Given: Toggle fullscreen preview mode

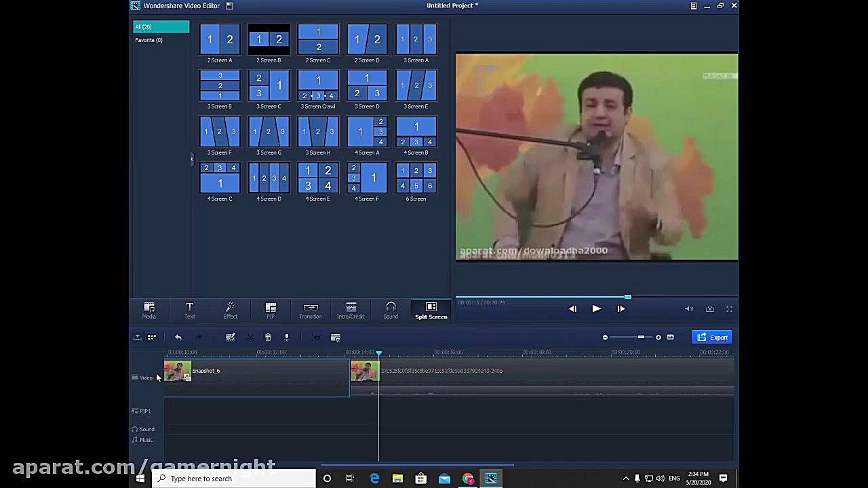Looking at the screenshot, I should 729,308.
